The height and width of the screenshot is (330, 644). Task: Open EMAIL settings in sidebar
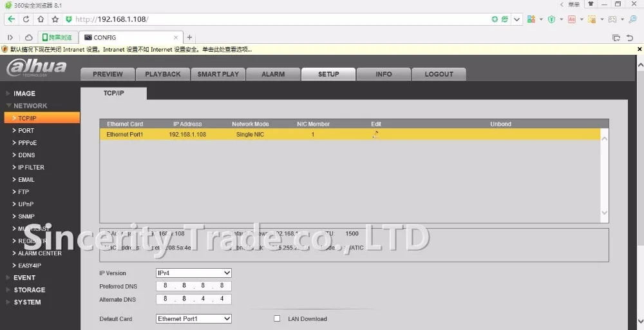pos(26,180)
